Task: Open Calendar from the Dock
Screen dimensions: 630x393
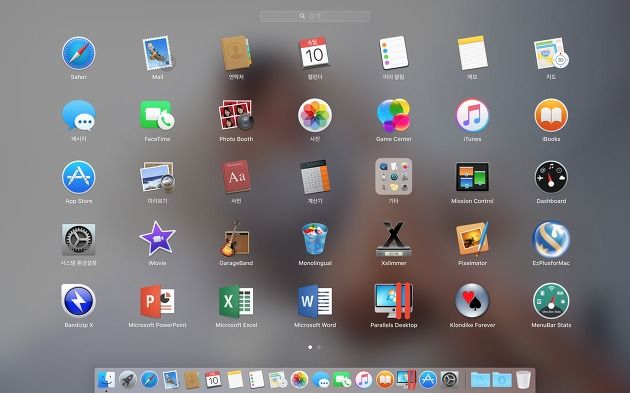Action: pyautogui.click(x=213, y=379)
